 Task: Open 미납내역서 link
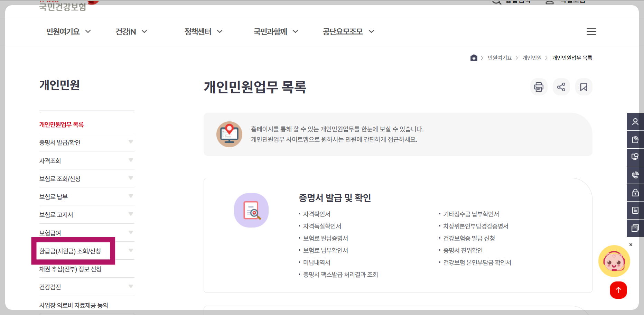pos(317,262)
